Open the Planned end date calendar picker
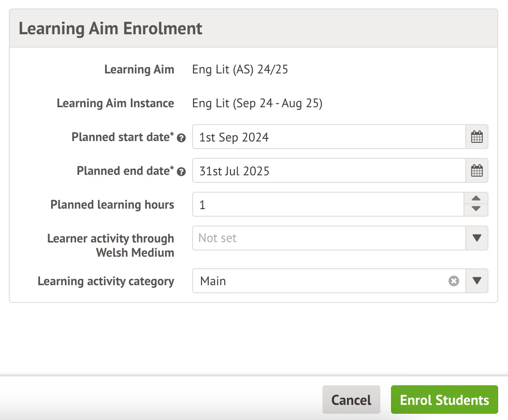The height and width of the screenshot is (420, 508). [x=476, y=171]
